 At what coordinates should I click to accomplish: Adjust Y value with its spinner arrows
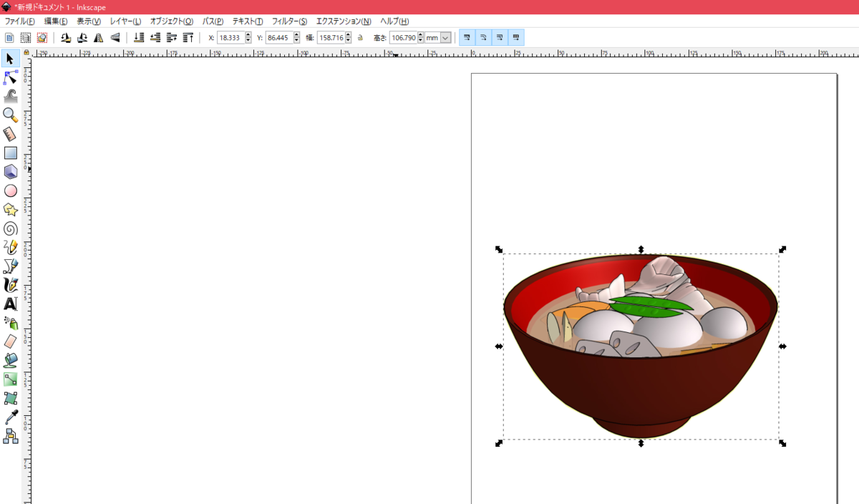[297, 37]
